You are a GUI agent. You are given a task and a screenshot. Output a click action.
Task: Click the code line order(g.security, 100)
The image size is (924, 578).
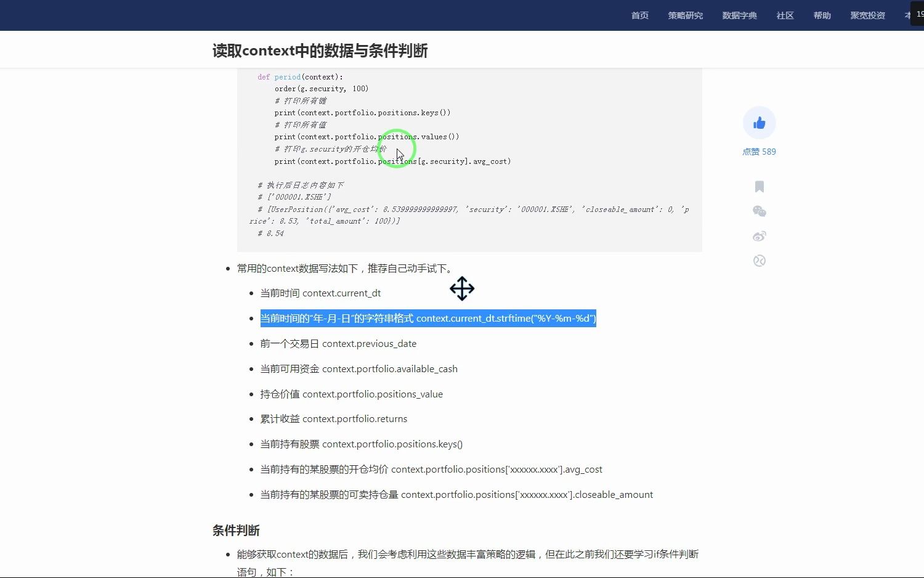coord(322,89)
